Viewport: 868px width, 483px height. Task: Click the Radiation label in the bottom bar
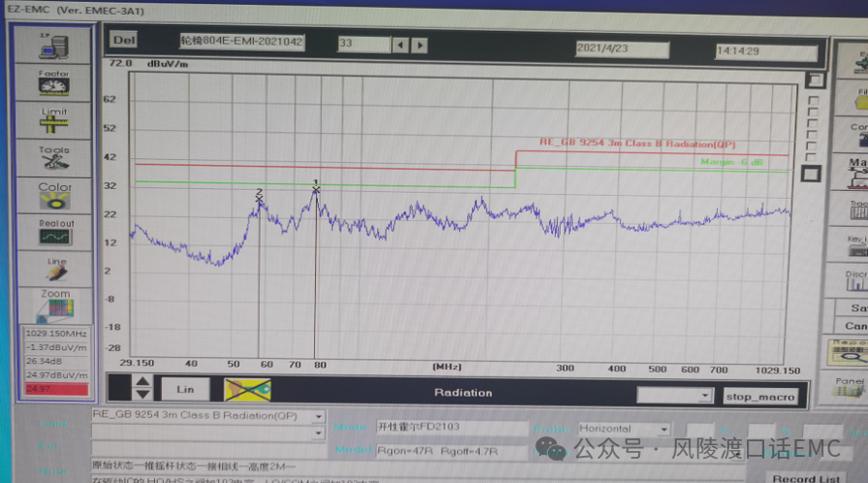pyautogui.click(x=463, y=393)
